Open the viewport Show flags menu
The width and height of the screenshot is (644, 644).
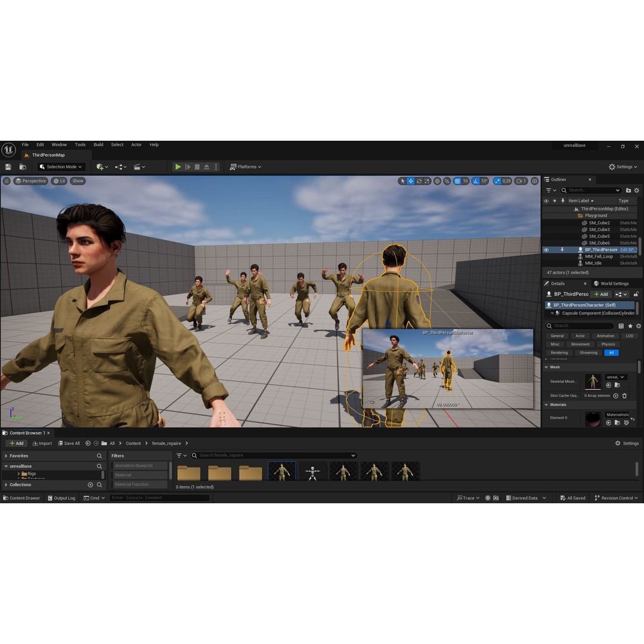[78, 181]
